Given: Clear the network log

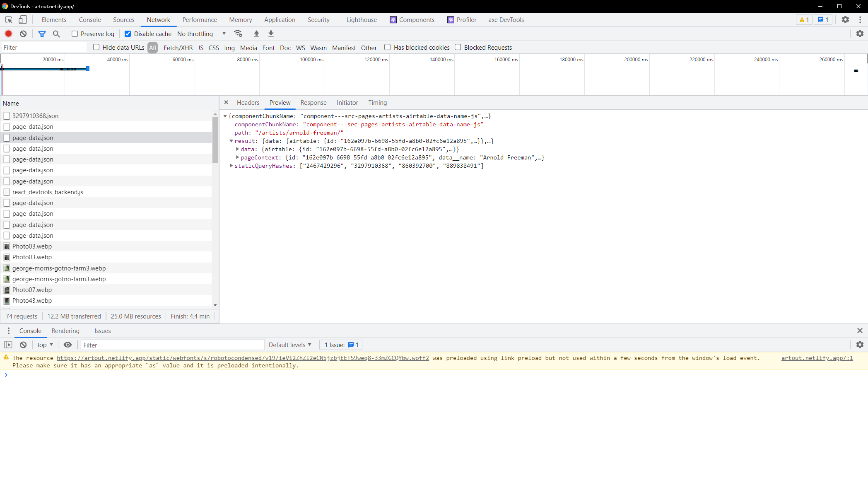Looking at the screenshot, I should pyautogui.click(x=23, y=34).
